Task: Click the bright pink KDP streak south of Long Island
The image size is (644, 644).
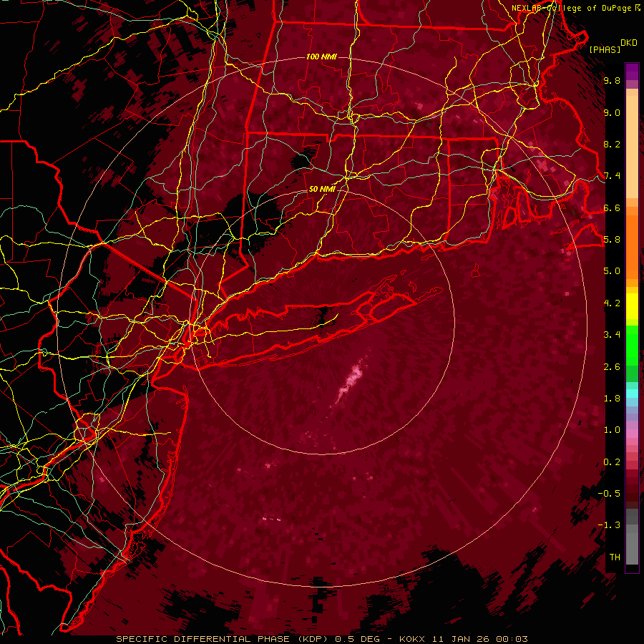Action: [x=349, y=381]
